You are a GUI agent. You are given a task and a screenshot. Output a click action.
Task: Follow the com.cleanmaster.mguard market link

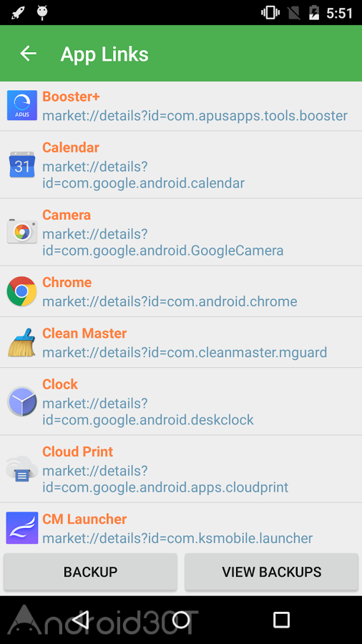(x=185, y=352)
